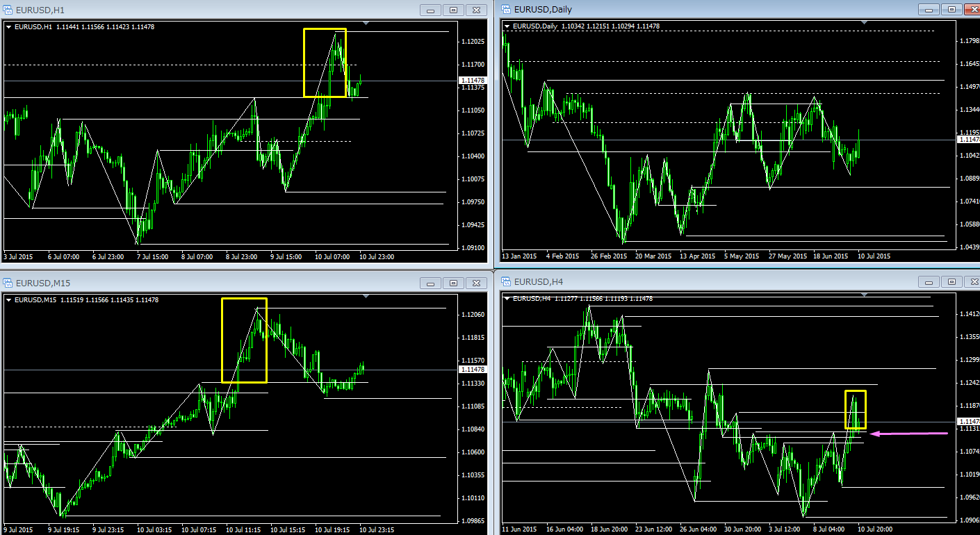Maximize the EURUSD,H1 chart window
This screenshot has height=535, width=980.
coord(453,10)
